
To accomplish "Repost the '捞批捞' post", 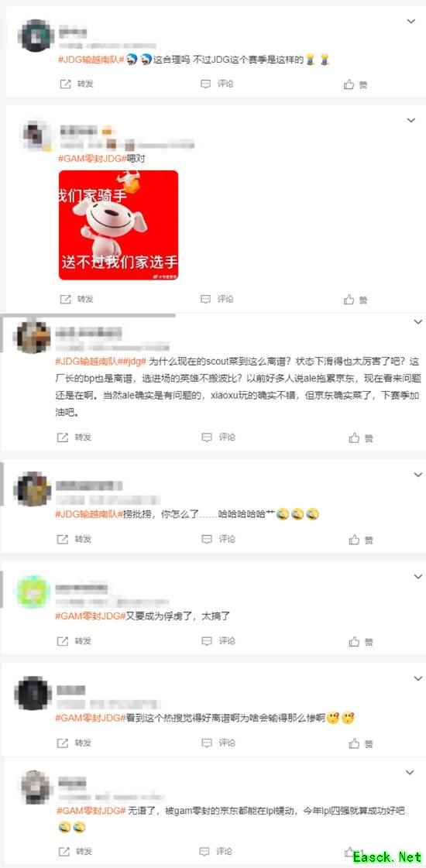I will coord(74,539).
